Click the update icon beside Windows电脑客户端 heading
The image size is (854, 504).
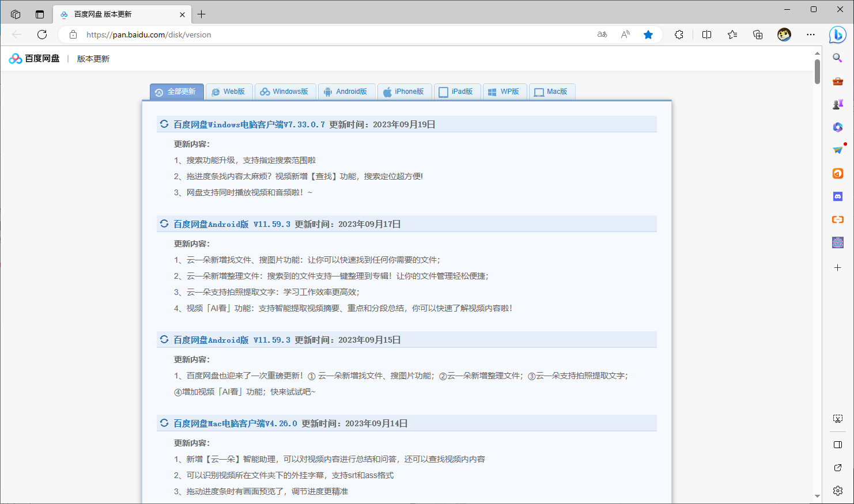(x=164, y=124)
